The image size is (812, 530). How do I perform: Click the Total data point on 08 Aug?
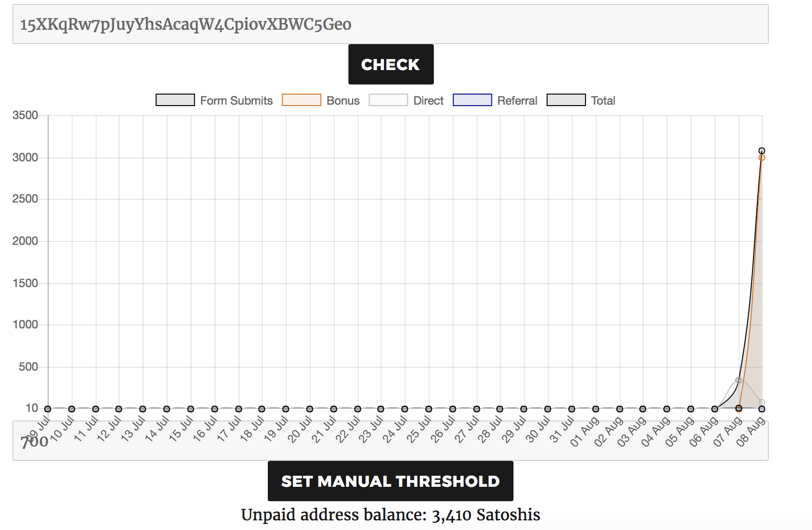[x=762, y=151]
